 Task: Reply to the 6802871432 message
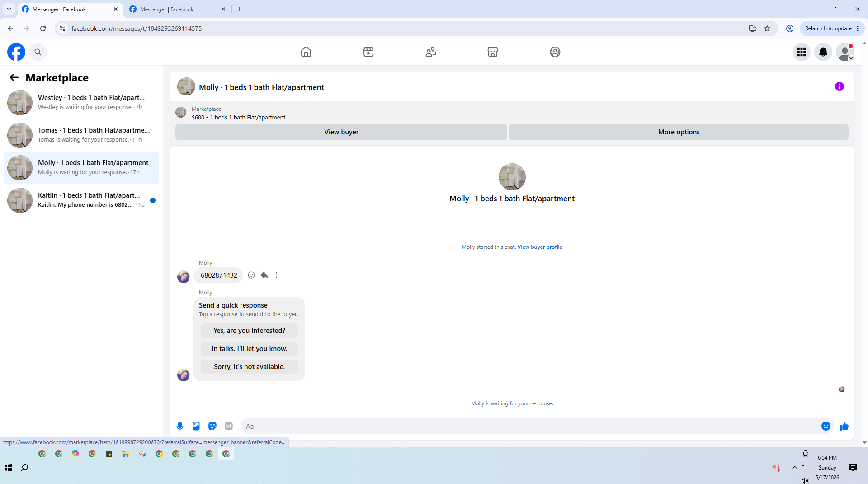264,275
